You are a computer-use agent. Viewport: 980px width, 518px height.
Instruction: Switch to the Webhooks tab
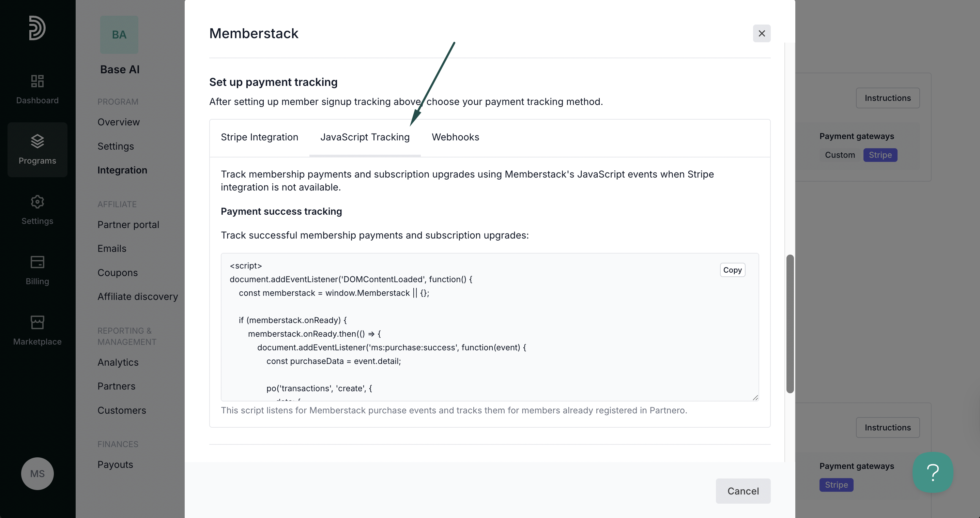point(455,137)
